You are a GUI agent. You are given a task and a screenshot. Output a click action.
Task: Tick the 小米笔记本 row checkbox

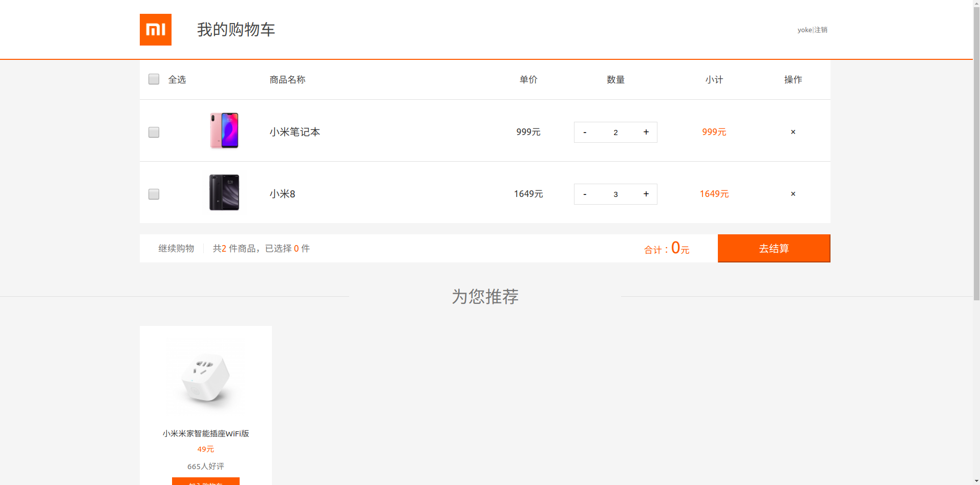coord(154,132)
